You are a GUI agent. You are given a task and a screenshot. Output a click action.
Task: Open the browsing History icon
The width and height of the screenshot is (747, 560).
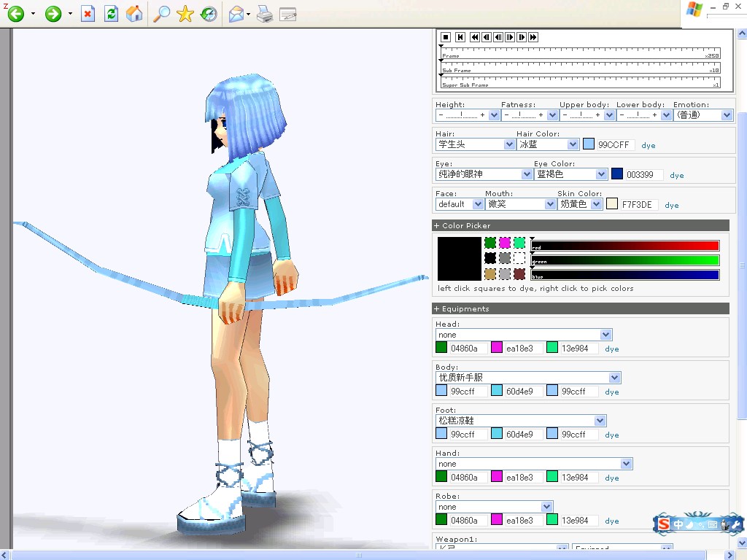click(x=209, y=14)
